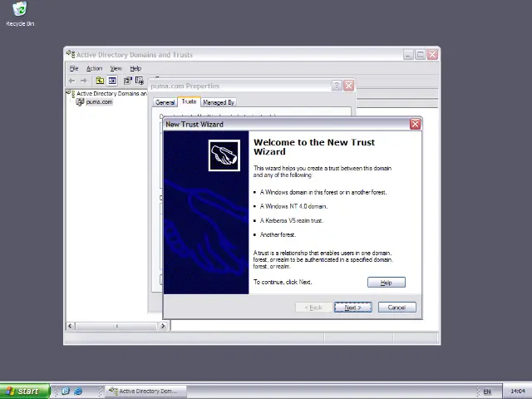Select the puma.com domain node
This screenshot has width=532, height=399.
[98, 101]
